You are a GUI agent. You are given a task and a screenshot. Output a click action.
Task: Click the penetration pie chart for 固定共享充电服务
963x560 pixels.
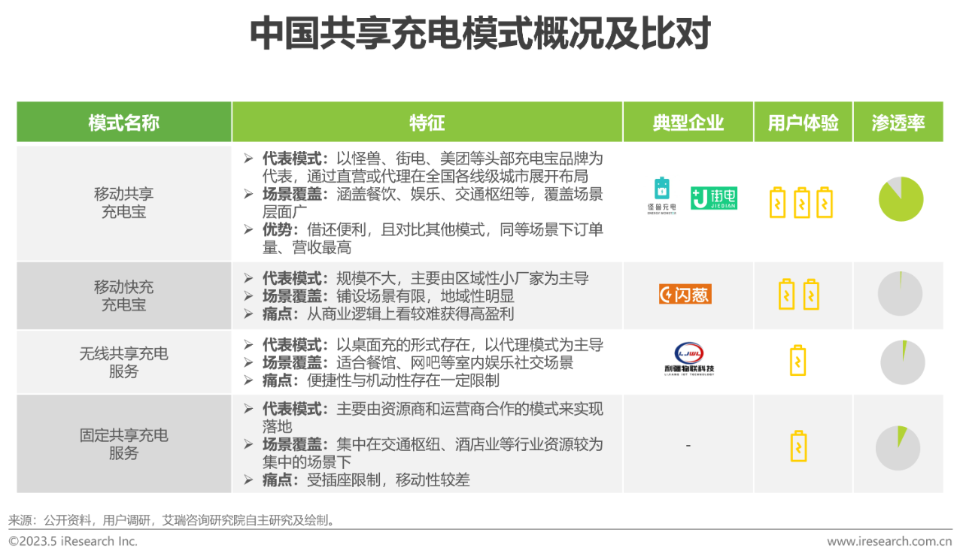pyautogui.click(x=898, y=448)
